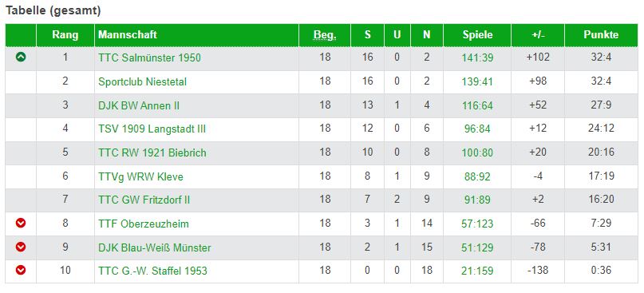This screenshot has height=293, width=644.
Task: Open the TTVg WRW Kleve team page
Action: [x=140, y=176]
